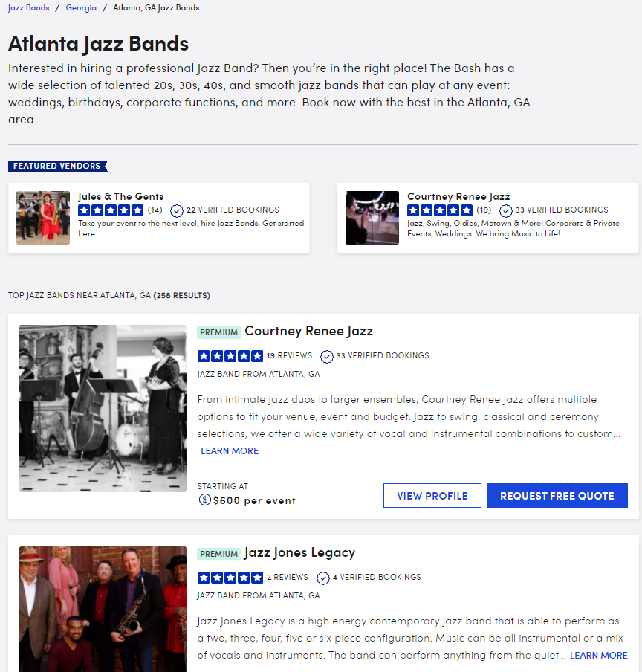Click the verified checkmark icon in Courtney Renee Jazz featured card
Viewport: 642px width, 672px height.
[x=506, y=210]
